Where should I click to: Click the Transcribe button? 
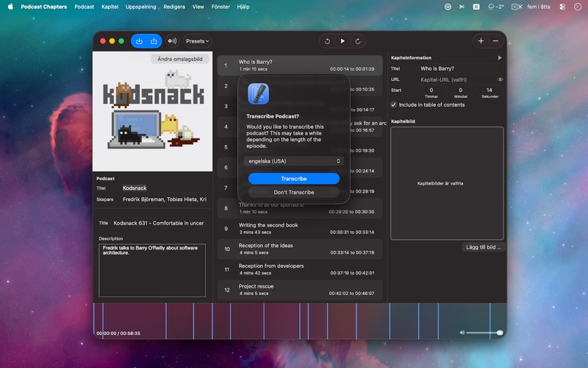[x=293, y=179]
